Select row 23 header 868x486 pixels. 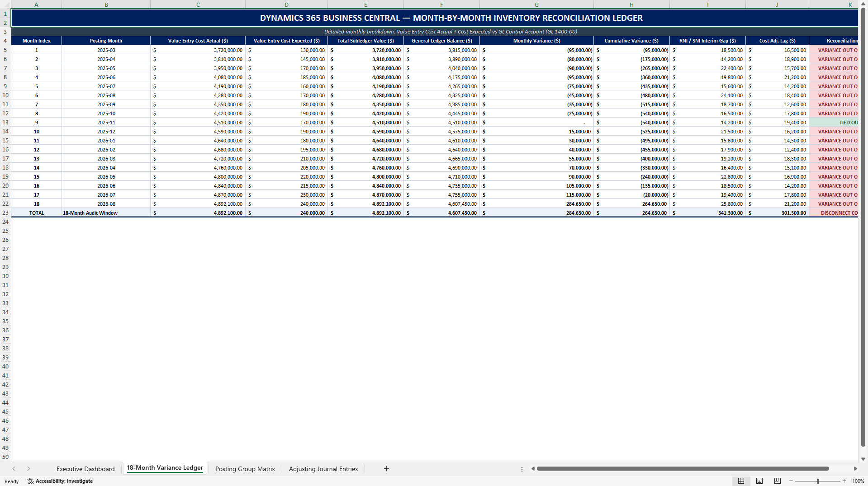[x=5, y=213]
